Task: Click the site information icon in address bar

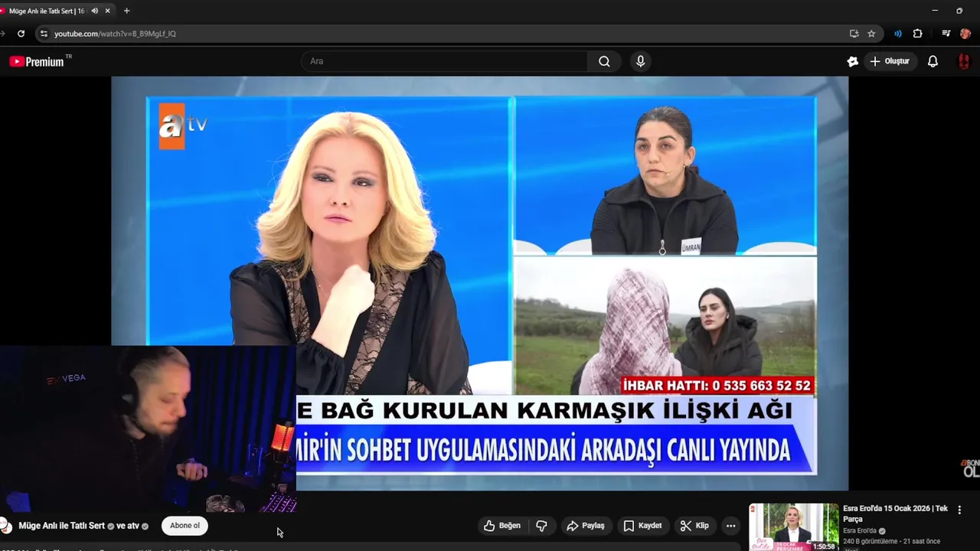Action: 44,34
